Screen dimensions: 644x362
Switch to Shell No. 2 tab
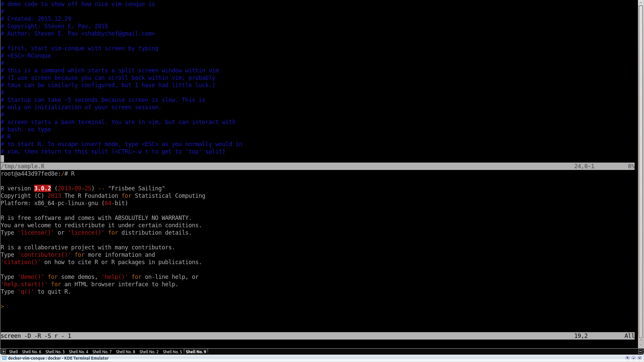coord(149,352)
